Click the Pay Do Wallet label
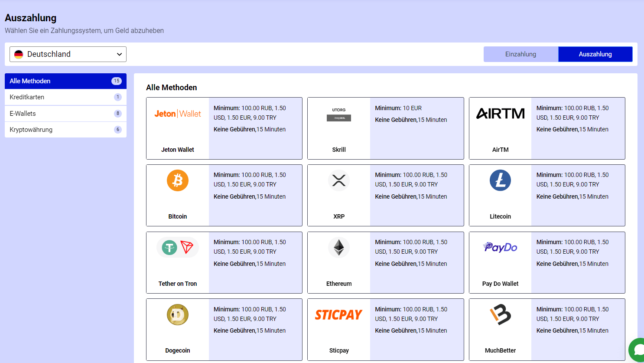 pyautogui.click(x=500, y=284)
